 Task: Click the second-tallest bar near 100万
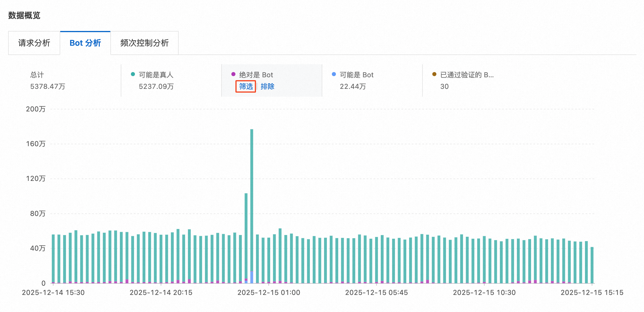pyautogui.click(x=246, y=238)
